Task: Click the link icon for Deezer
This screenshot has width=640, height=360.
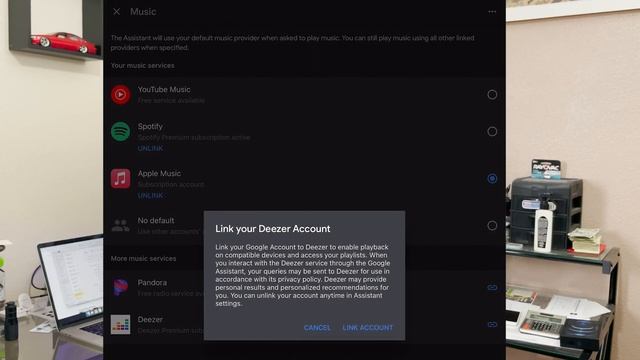Action: pyautogui.click(x=492, y=324)
